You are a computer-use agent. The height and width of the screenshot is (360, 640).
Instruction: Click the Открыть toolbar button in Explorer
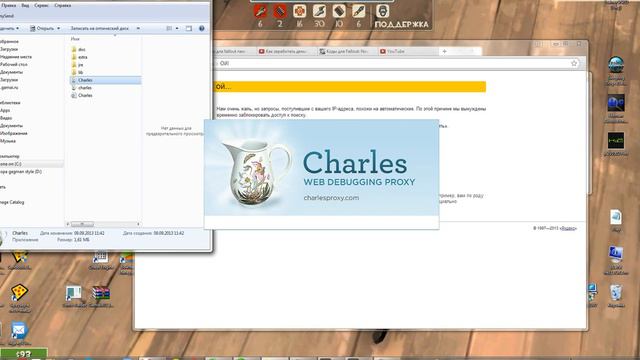tap(42, 29)
